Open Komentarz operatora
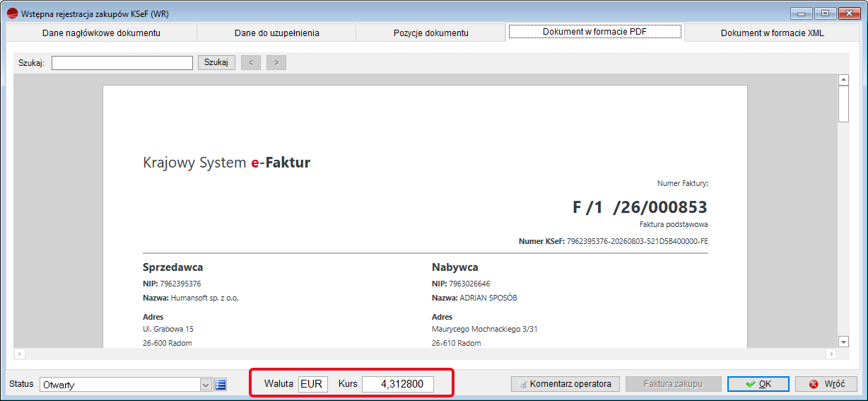This screenshot has width=868, height=401. click(565, 384)
